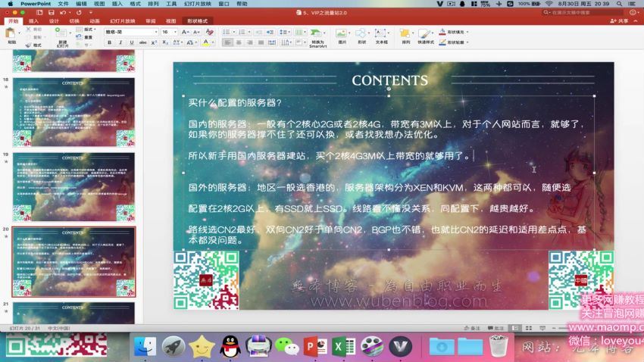644x362 pixels.
Task: Align text left
Action: (227, 42)
